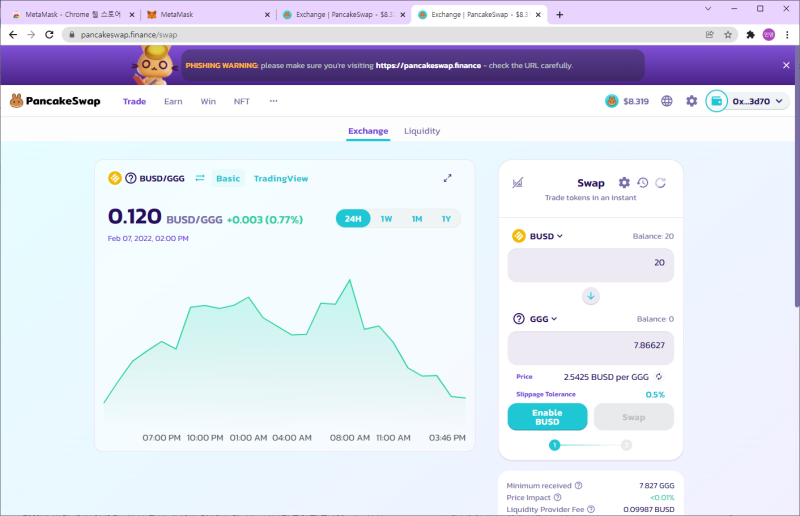Click the Price Impact help icon
This screenshot has height=516, width=800.
558,497
